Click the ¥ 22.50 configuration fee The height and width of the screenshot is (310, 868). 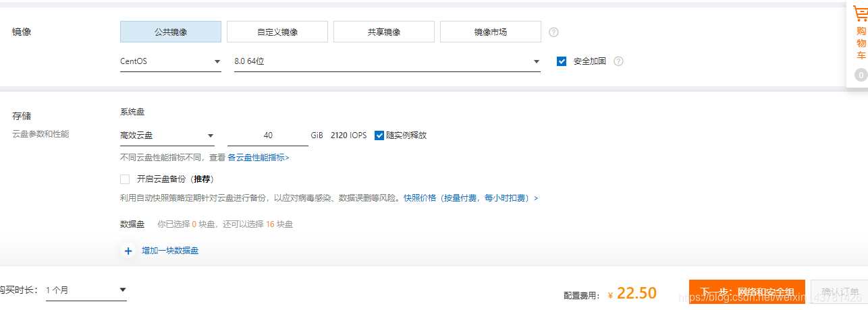pyautogui.click(x=632, y=293)
